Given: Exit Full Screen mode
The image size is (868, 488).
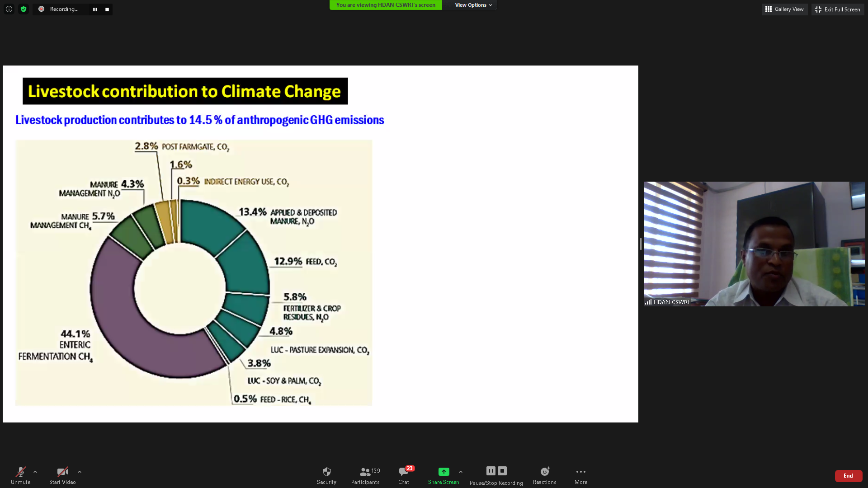Looking at the screenshot, I should pos(837,9).
